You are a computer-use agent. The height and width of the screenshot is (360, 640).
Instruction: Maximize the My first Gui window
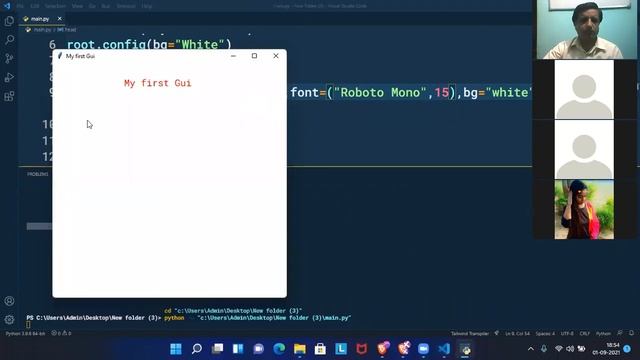(254, 56)
